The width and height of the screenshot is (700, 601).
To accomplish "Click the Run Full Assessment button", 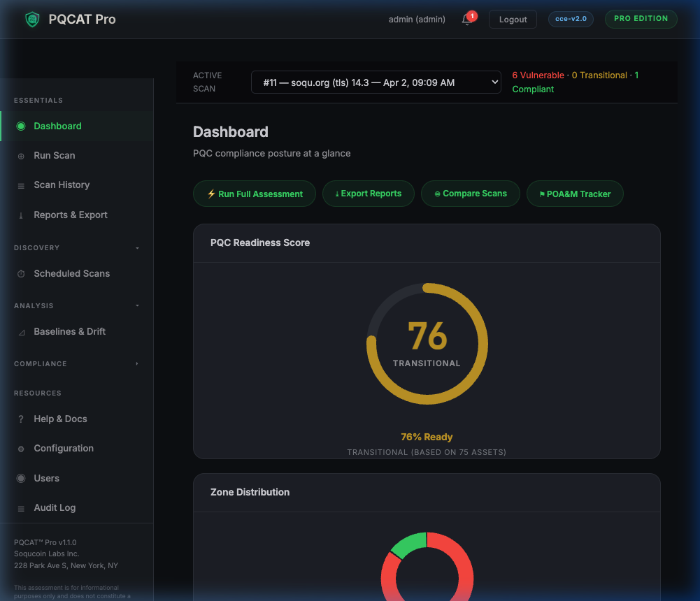I will [254, 194].
